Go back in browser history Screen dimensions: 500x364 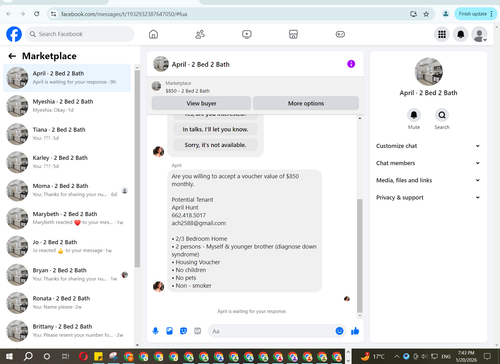pos(9,14)
